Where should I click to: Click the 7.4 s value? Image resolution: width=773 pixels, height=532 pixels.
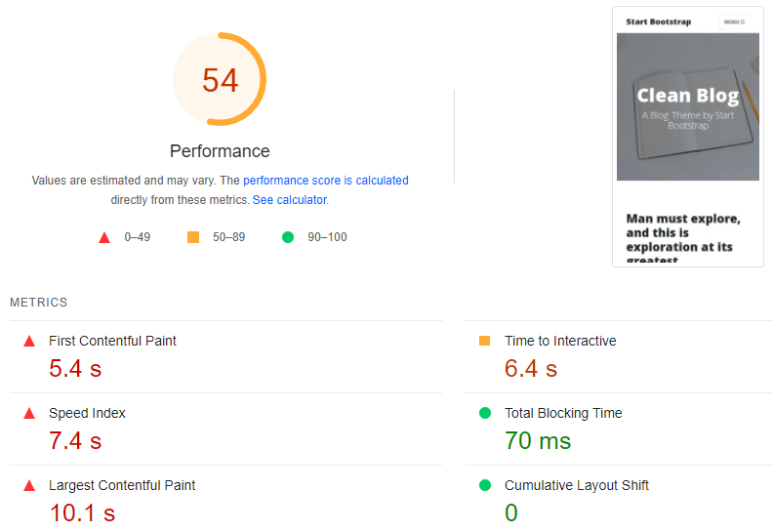(75, 441)
